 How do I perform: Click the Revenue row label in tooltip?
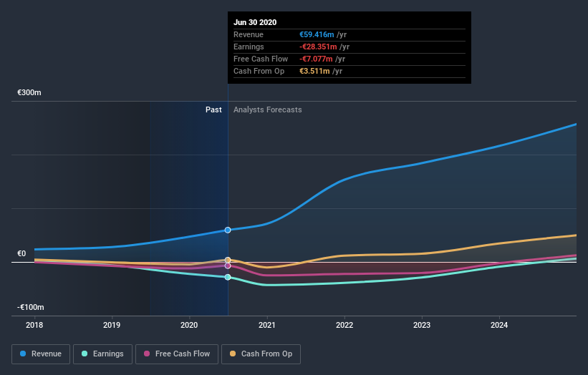pyautogui.click(x=249, y=34)
